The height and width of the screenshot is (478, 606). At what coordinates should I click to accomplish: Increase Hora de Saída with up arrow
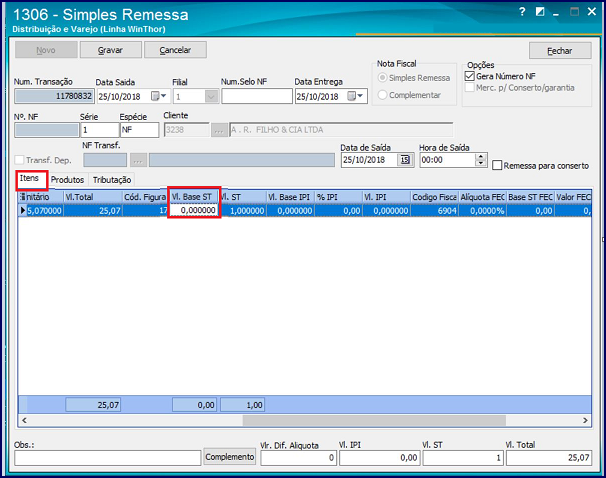click(480, 156)
